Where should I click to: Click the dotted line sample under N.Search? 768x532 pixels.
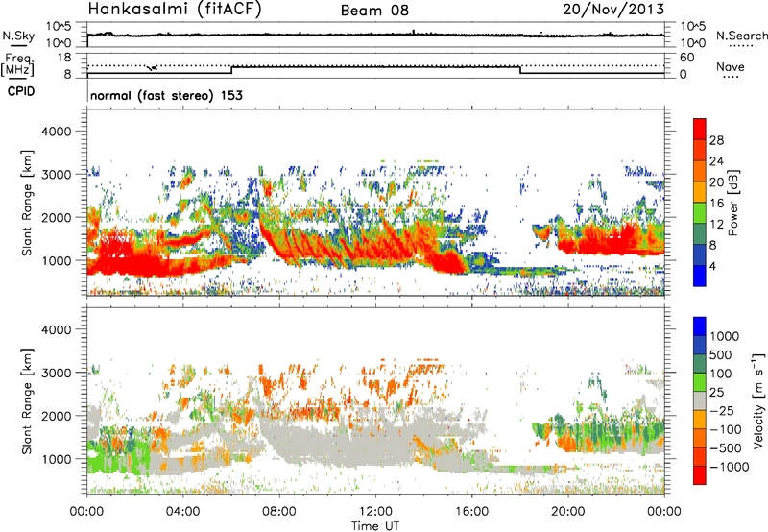coord(743,46)
